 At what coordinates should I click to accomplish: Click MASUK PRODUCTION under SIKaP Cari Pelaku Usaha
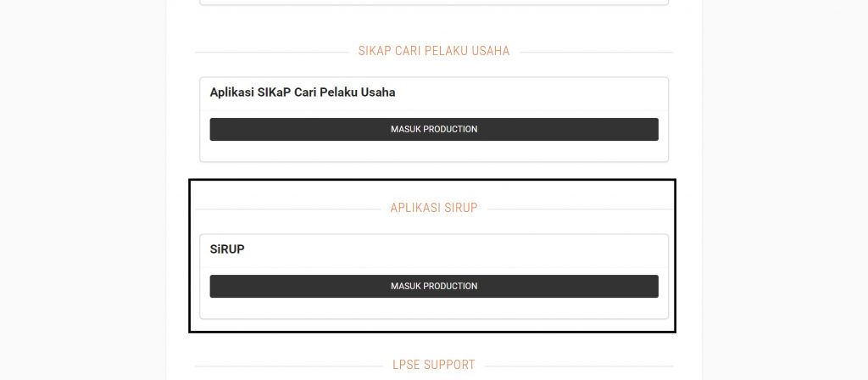[x=434, y=129]
